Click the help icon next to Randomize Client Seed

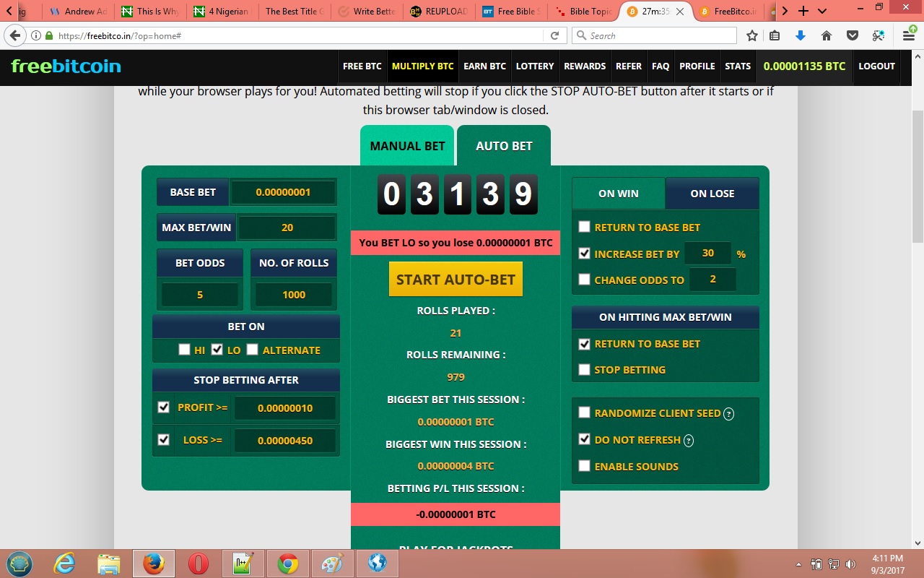[x=729, y=414]
